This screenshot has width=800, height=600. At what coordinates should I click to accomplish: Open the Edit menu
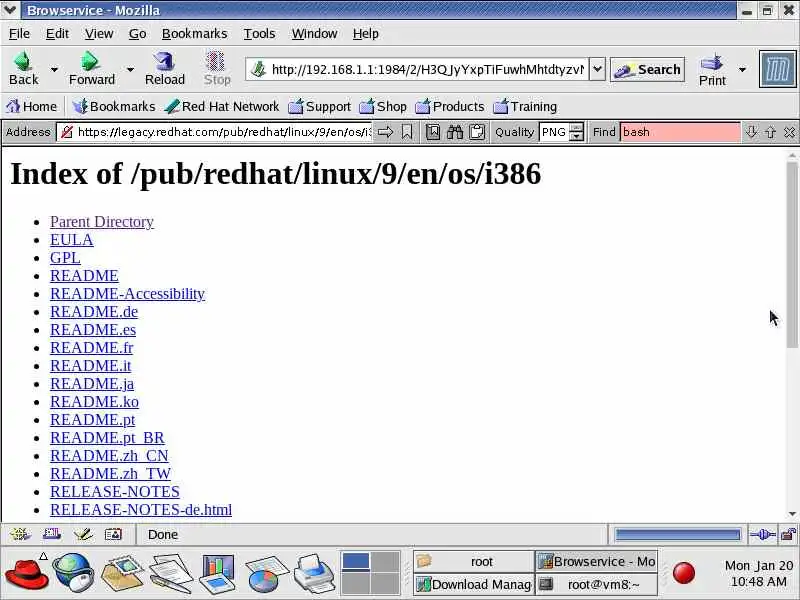coord(57,34)
